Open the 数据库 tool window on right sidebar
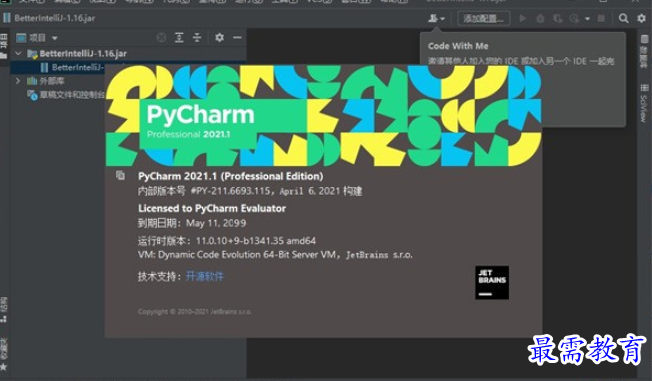The height and width of the screenshot is (381, 652). point(644,51)
